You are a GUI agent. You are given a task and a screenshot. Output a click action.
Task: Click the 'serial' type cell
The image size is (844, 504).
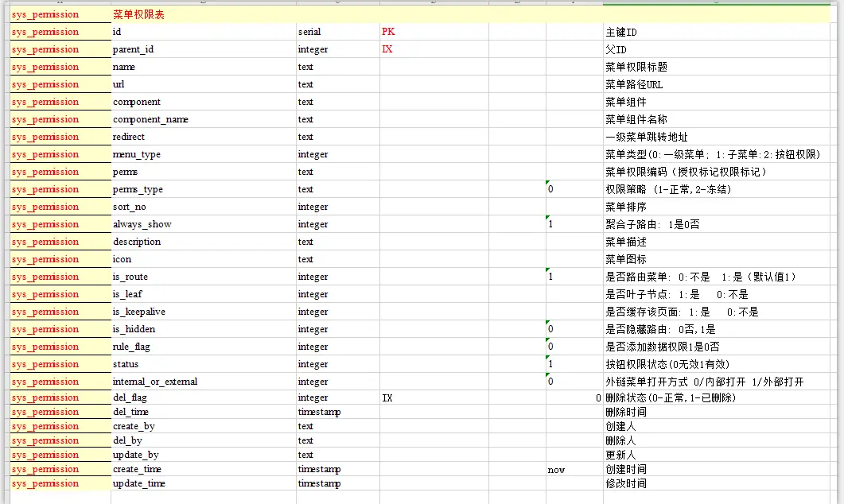click(x=337, y=32)
